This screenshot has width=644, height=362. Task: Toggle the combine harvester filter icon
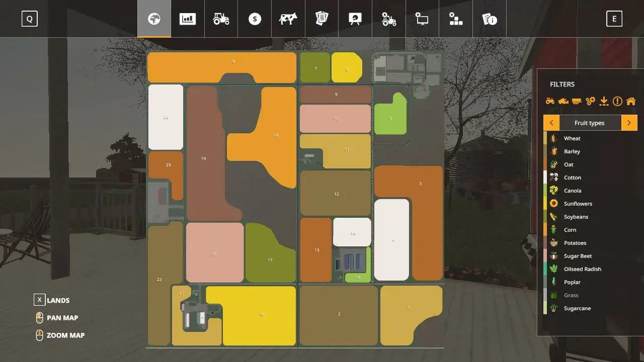pos(563,101)
